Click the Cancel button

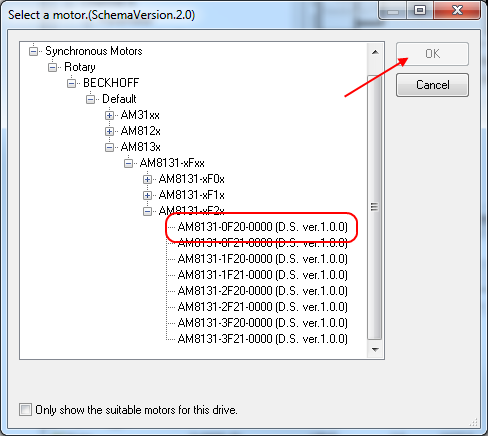click(x=432, y=85)
